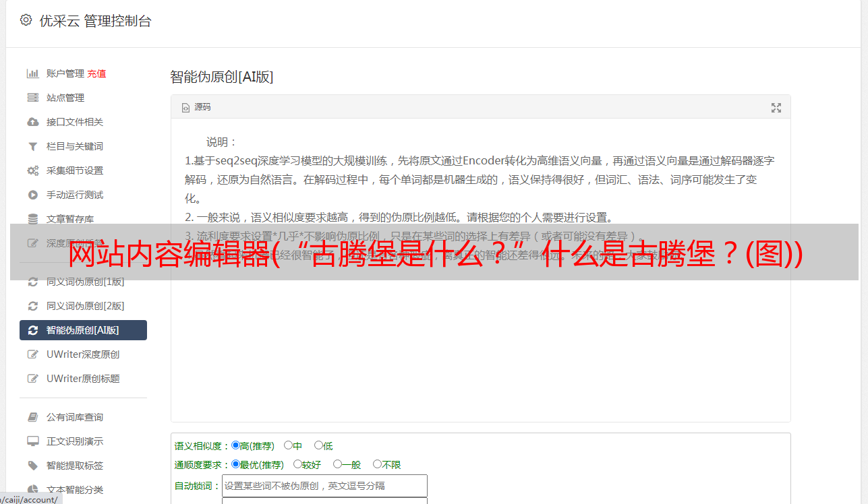Open UWriter深度原创 page
This screenshot has width=868, height=504.
83,354
